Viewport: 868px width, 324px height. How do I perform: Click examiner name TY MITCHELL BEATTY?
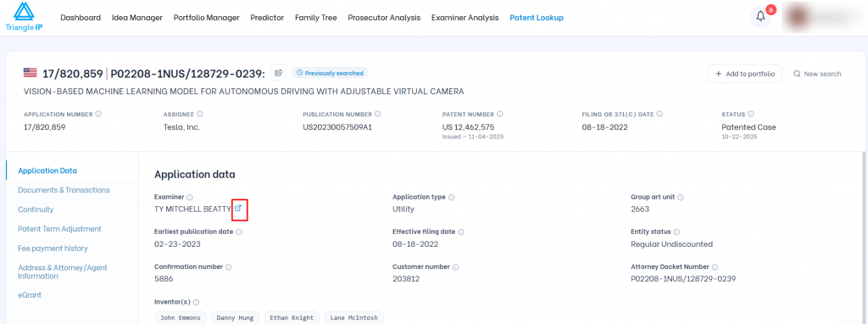pyautogui.click(x=192, y=209)
